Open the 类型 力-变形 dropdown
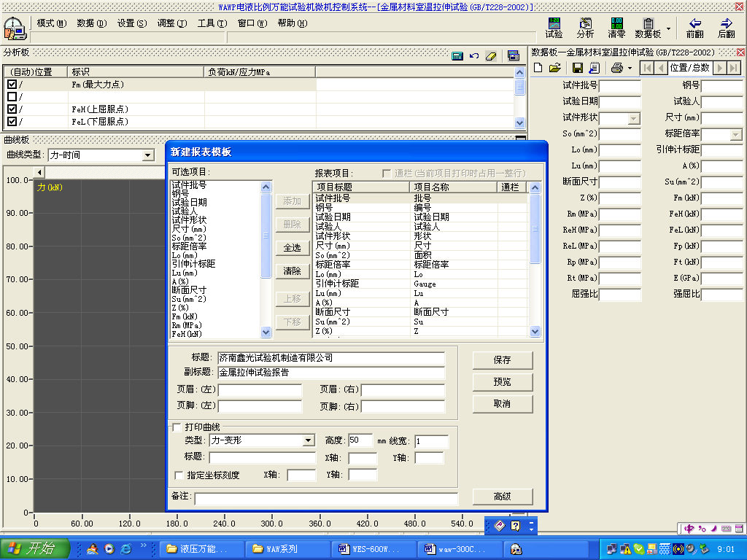The height and width of the screenshot is (560, 747). point(309,440)
